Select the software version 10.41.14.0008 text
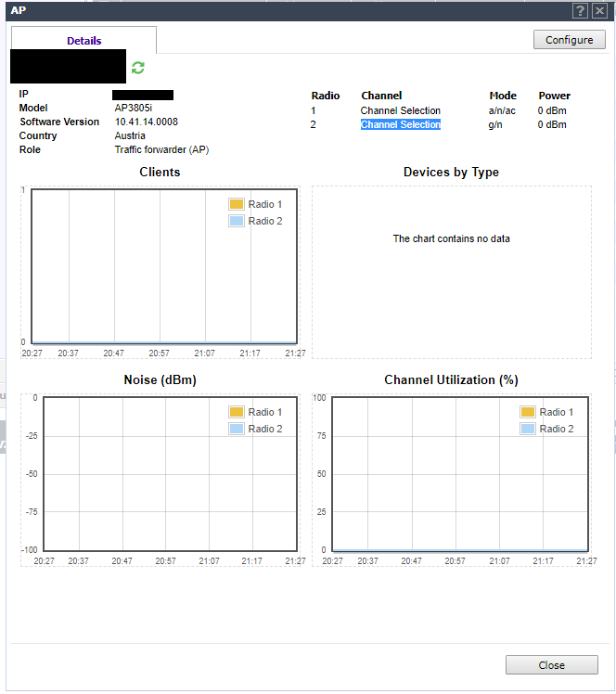Image resolution: width=616 pixels, height=694 pixels. tap(147, 122)
